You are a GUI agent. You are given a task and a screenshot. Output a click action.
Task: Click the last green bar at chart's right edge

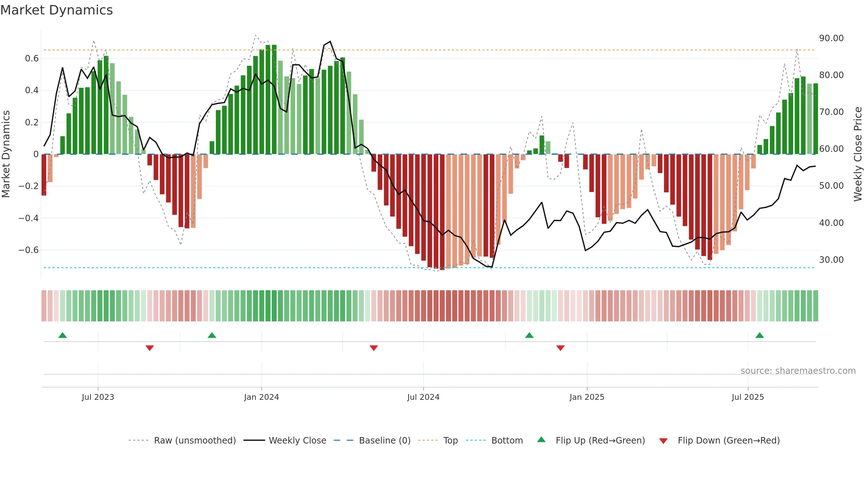click(x=816, y=119)
